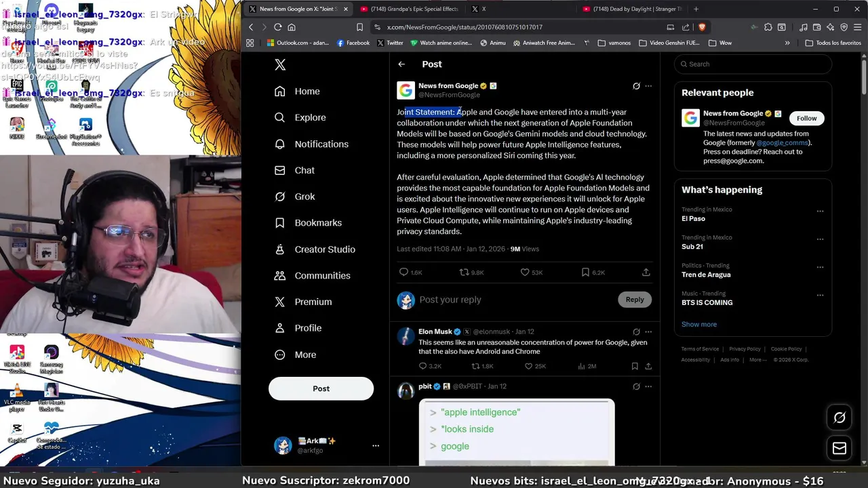This screenshot has height=488, width=868.
Task: Click the browser home button
Action: [292, 27]
